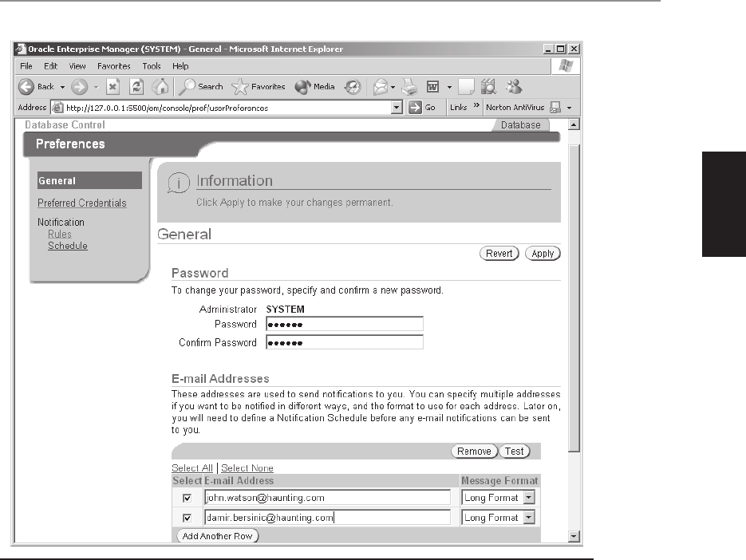
Task: Open the History clock icon
Action: tap(353, 87)
